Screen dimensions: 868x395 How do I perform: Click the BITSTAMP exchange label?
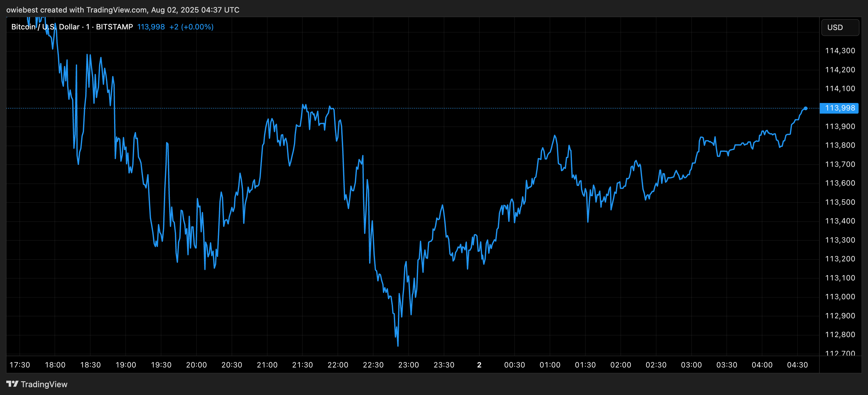(x=114, y=27)
